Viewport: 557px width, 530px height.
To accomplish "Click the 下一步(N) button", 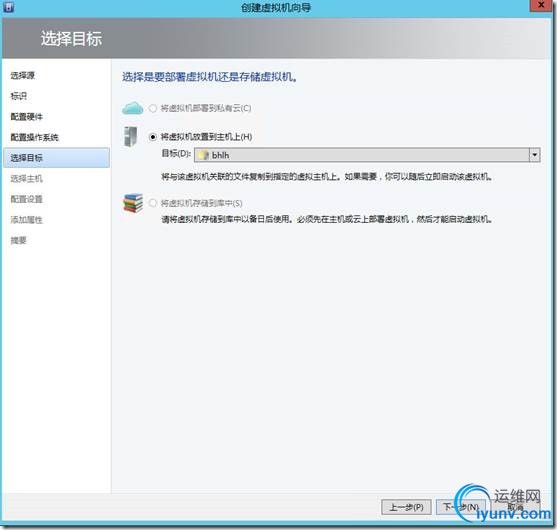I will coord(461,507).
